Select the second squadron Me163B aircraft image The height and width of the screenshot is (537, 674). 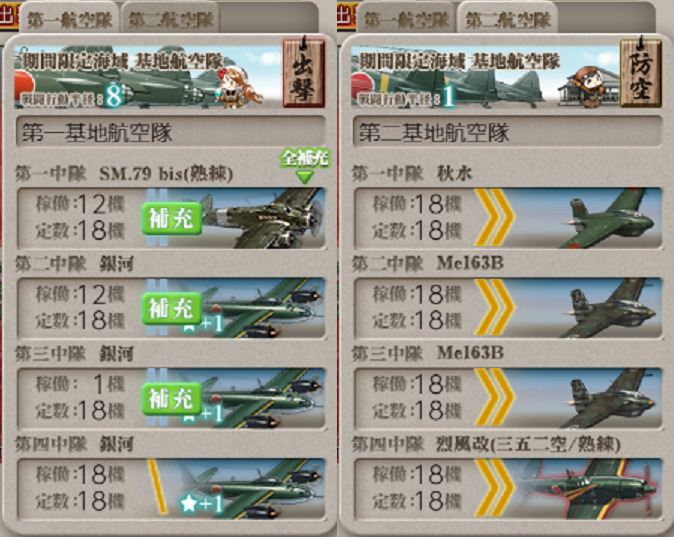tap(610, 308)
